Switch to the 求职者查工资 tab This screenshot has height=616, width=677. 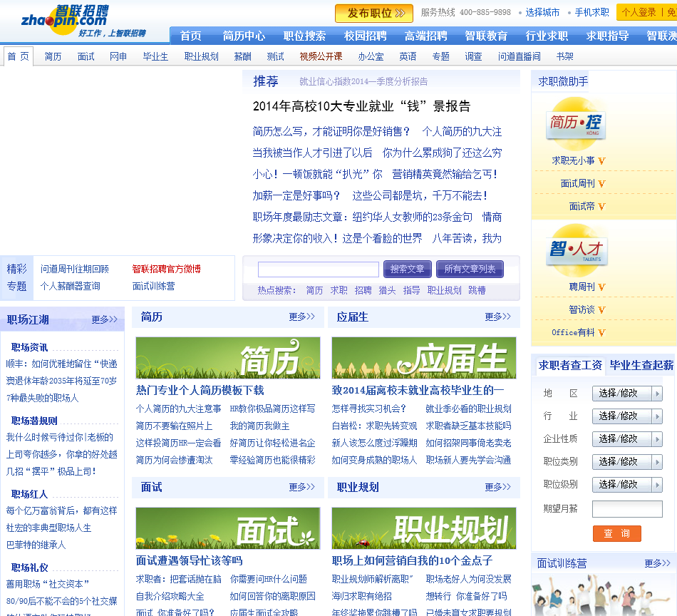570,366
